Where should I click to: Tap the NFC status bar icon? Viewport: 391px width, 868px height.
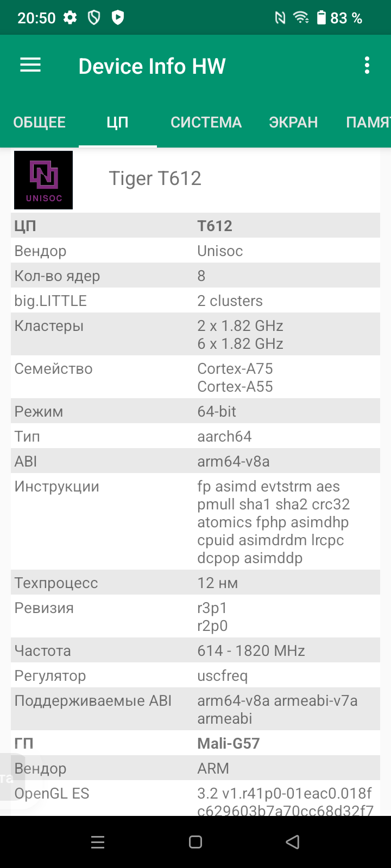point(280,18)
